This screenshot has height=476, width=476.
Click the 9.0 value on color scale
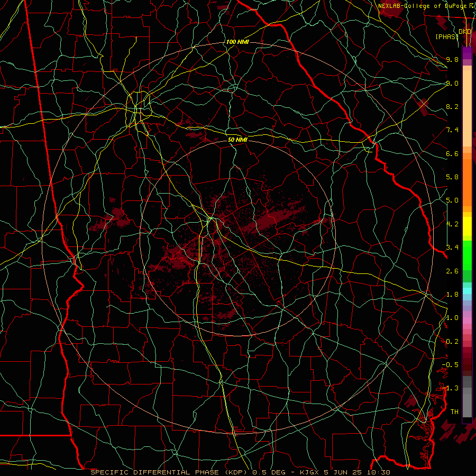click(x=452, y=83)
